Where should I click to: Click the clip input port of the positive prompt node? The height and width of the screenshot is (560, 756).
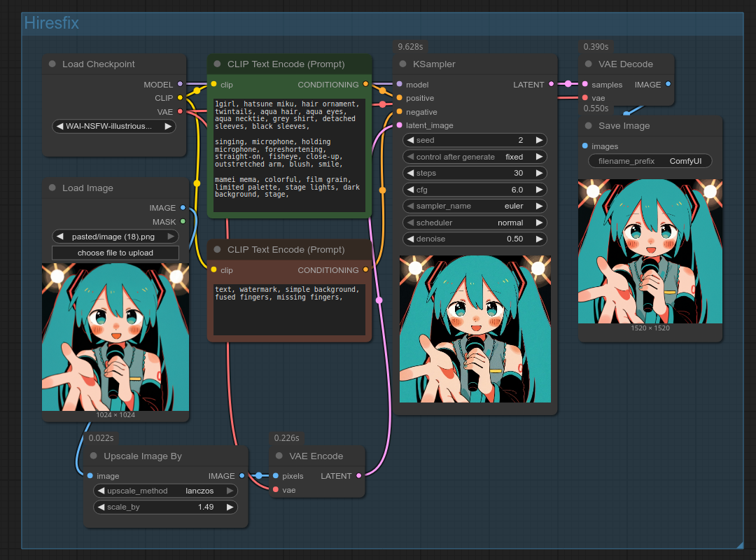click(213, 84)
